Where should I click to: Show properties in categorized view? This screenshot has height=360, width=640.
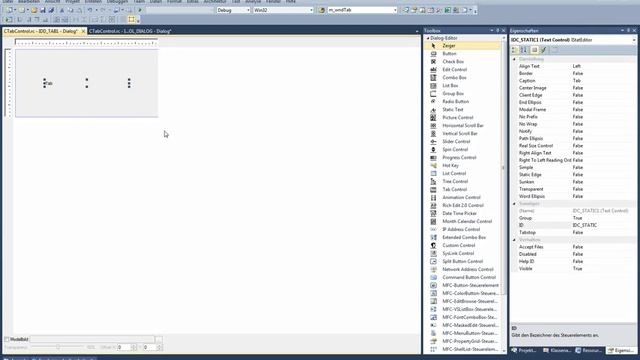(515, 50)
